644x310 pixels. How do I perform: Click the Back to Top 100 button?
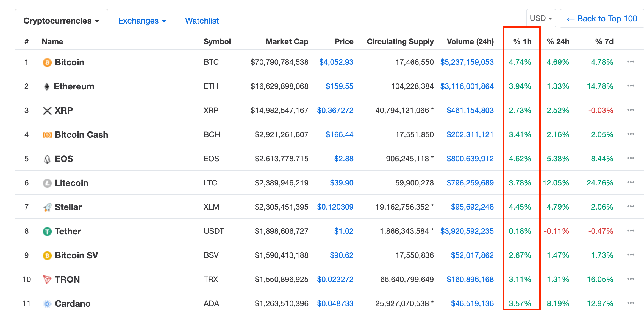(602, 19)
